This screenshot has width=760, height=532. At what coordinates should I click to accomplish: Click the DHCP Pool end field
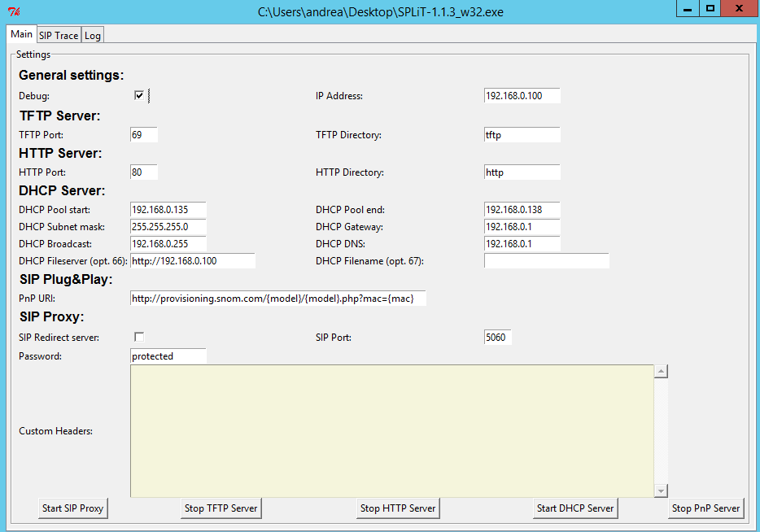tap(522, 209)
